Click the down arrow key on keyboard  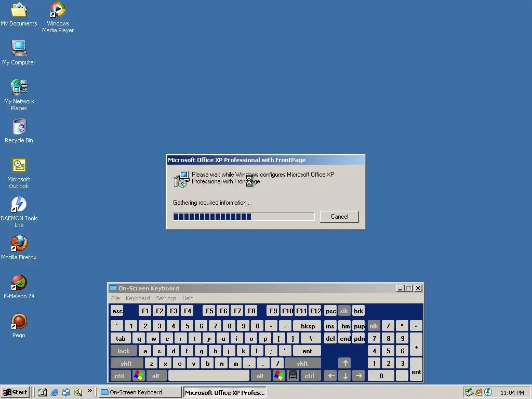pyautogui.click(x=345, y=376)
